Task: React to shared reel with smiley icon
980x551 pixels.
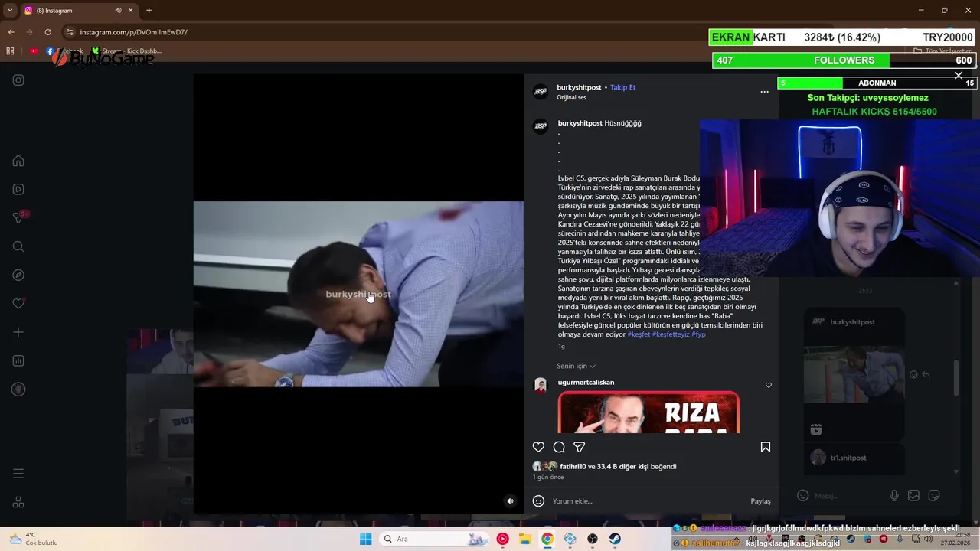Action: coord(913,375)
